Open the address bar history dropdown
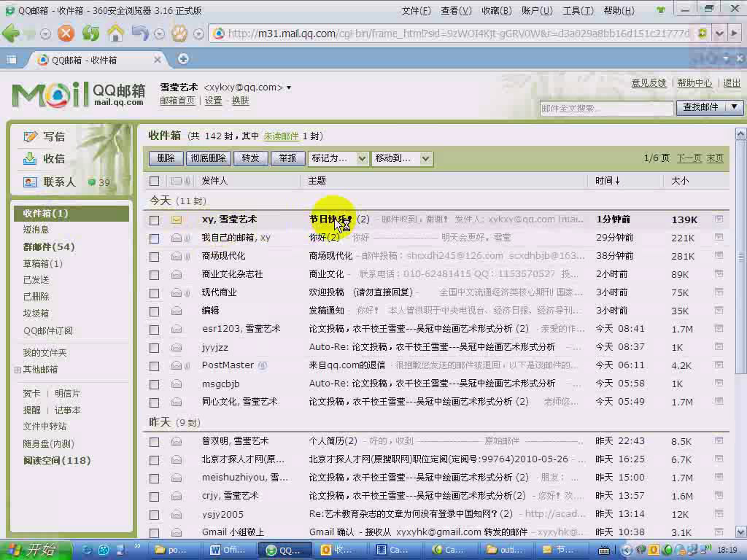The height and width of the screenshot is (560, 747). coord(719,34)
